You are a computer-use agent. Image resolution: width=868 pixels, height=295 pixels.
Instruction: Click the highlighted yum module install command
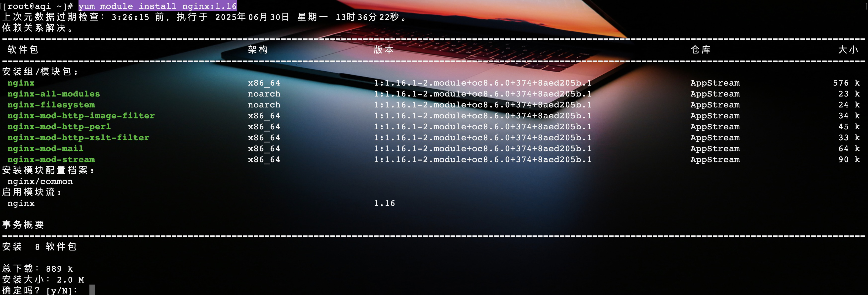(157, 6)
